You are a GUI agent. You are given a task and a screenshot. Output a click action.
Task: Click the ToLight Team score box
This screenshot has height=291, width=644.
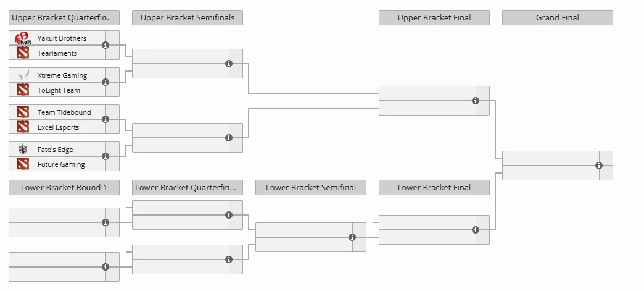click(112, 90)
